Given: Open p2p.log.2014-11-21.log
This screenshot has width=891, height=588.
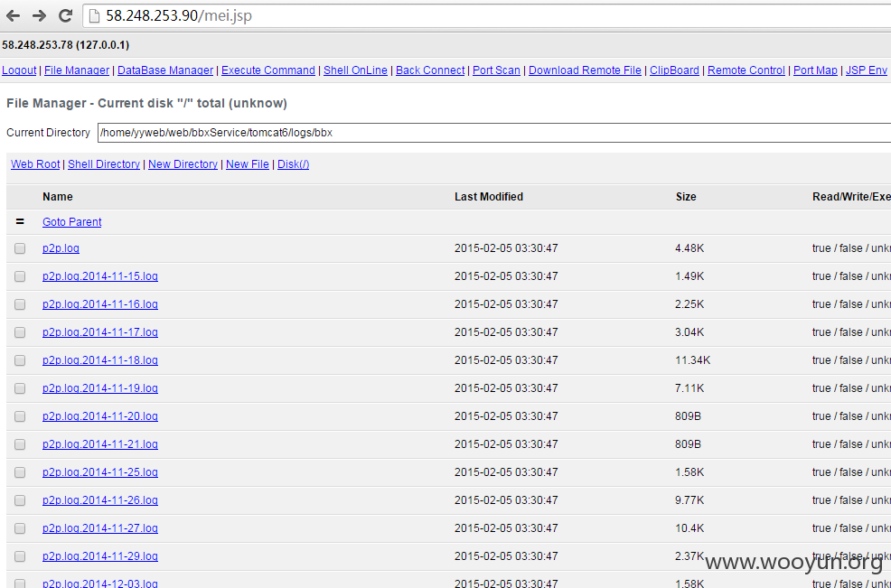Looking at the screenshot, I should 100,444.
